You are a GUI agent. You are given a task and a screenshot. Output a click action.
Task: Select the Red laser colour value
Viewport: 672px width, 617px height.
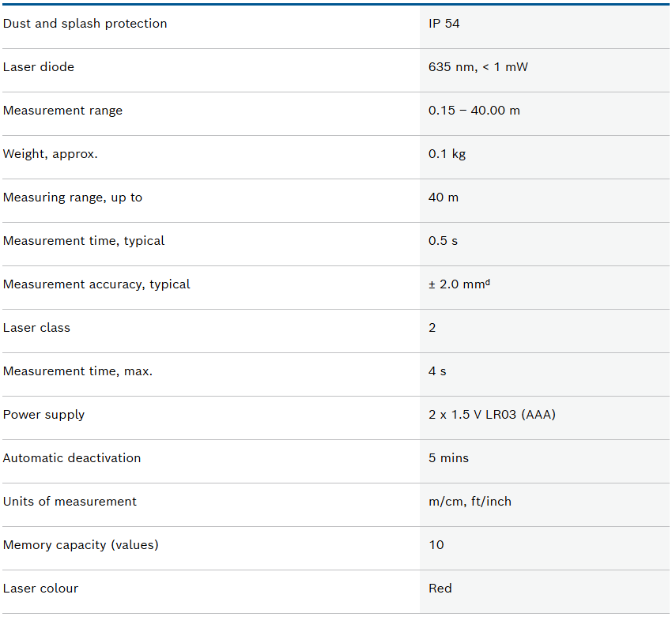click(x=440, y=589)
